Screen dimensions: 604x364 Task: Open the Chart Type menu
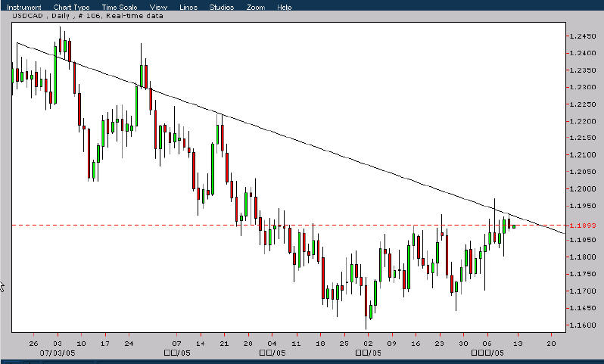point(71,7)
